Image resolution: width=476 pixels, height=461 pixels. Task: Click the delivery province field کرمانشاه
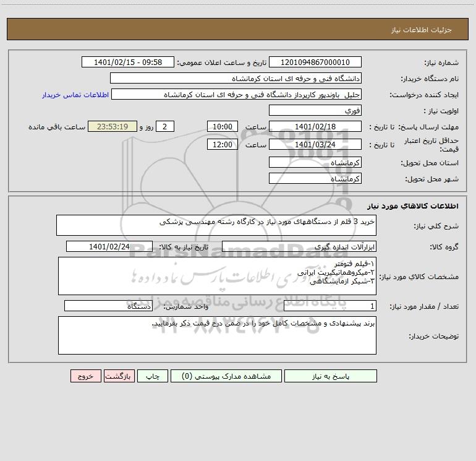(x=315, y=162)
